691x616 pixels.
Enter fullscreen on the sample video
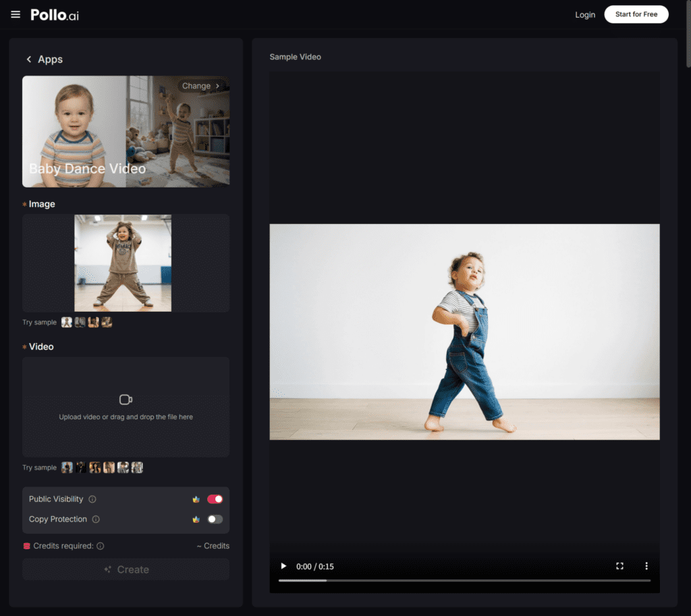tap(619, 566)
